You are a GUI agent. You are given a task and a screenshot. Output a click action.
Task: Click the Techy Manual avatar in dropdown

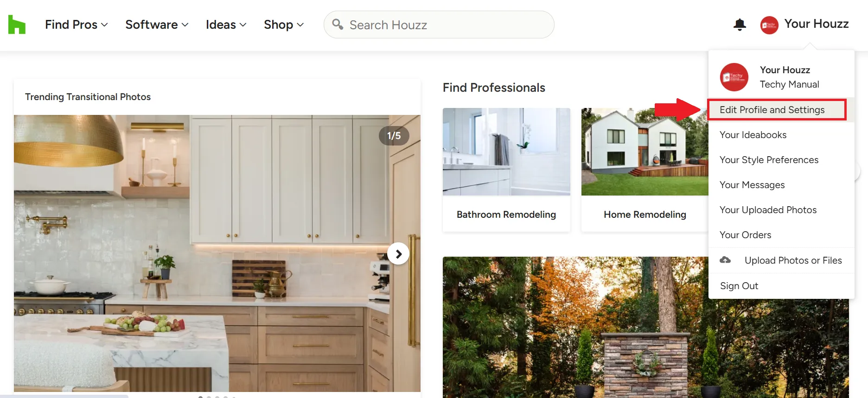[734, 77]
